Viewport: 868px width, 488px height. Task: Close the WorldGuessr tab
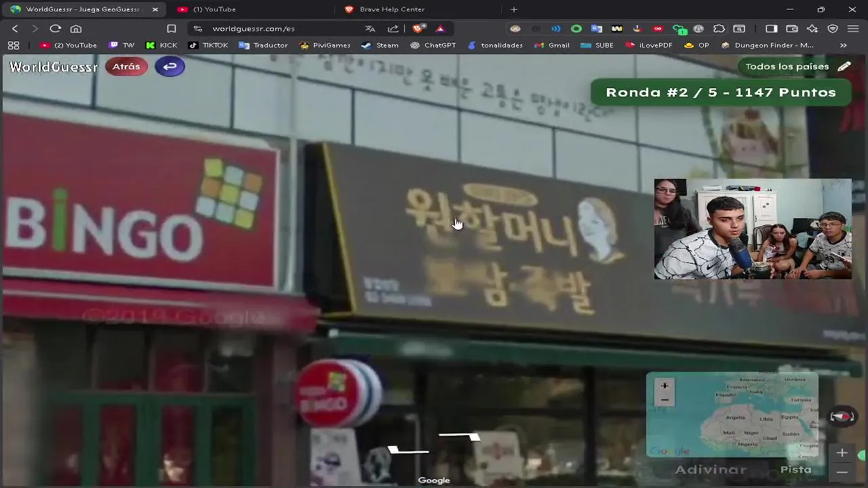(x=155, y=9)
